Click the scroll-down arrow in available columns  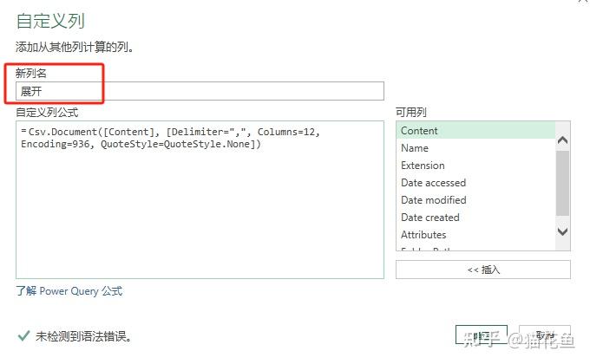562,231
